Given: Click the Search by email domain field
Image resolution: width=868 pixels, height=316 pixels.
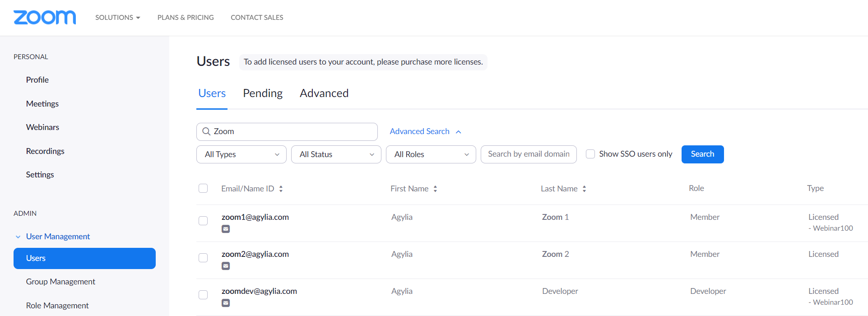Looking at the screenshot, I should [529, 154].
